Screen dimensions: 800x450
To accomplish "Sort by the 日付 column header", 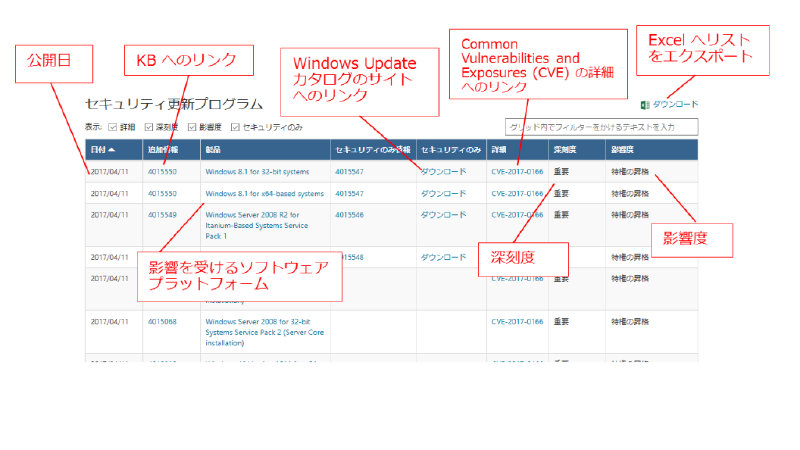I will point(102,150).
